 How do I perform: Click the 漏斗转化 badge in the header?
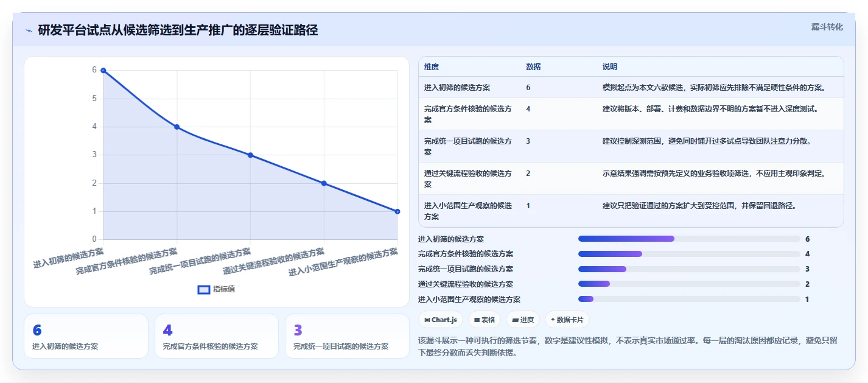pos(827,27)
